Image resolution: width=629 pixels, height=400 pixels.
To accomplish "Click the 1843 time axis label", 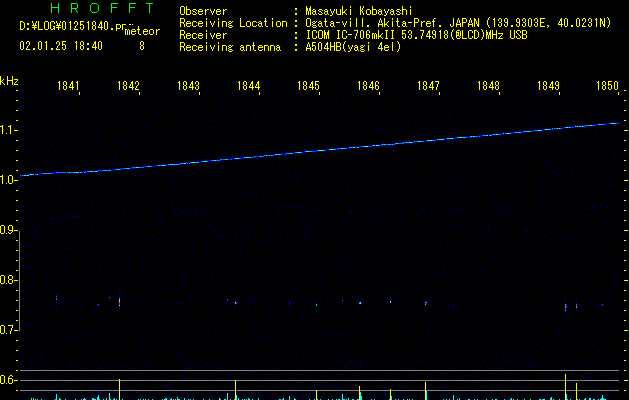I will pos(188,86).
